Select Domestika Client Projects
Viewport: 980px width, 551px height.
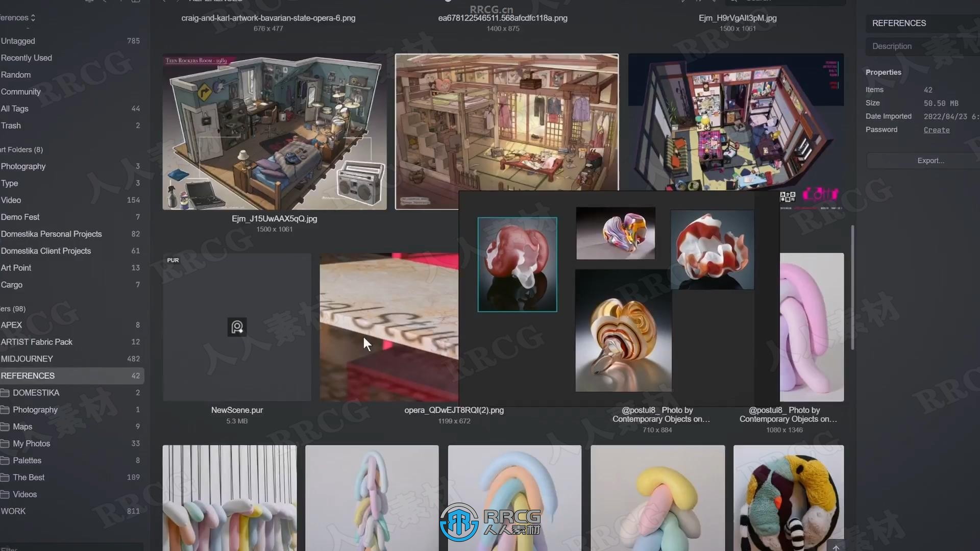[71, 251]
